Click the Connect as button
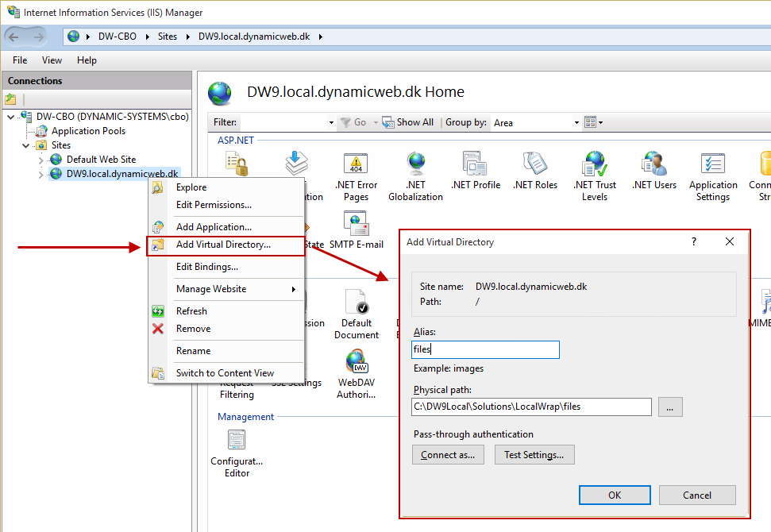The width and height of the screenshot is (771, 532). click(x=448, y=455)
